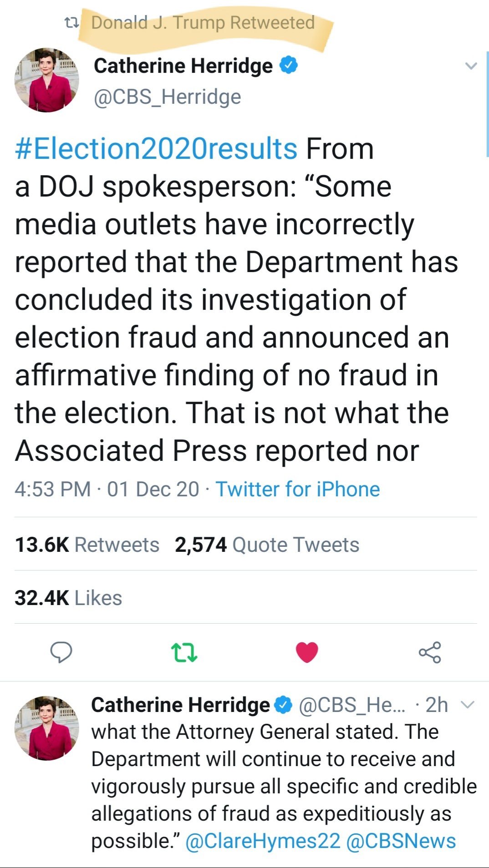Open the 32.4K Likes list
Screen dimensions: 489x868
pos(68,598)
